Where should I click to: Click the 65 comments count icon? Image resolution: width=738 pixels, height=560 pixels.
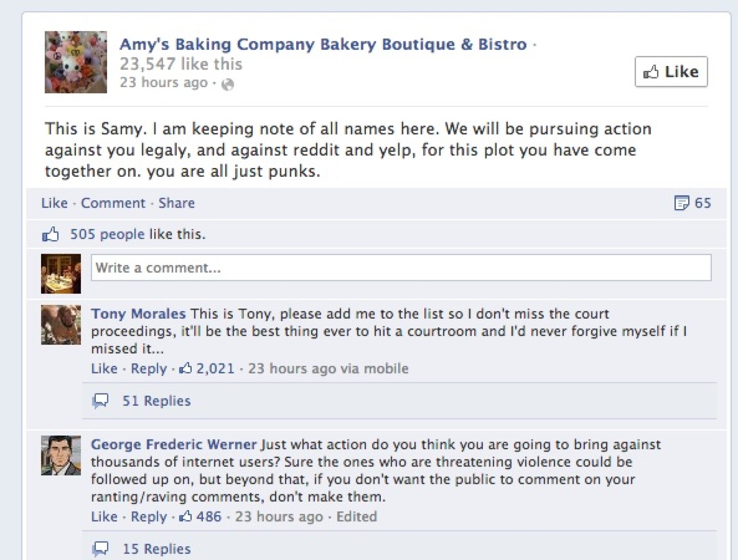[682, 203]
